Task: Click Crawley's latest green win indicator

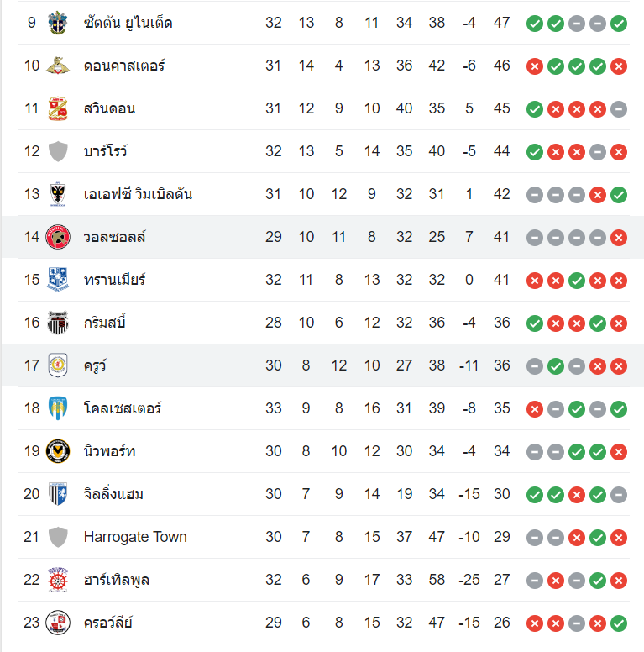Action: click(619, 623)
